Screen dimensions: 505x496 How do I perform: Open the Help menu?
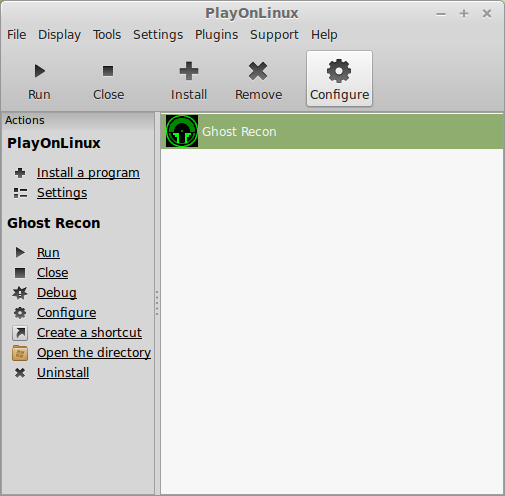(x=324, y=35)
